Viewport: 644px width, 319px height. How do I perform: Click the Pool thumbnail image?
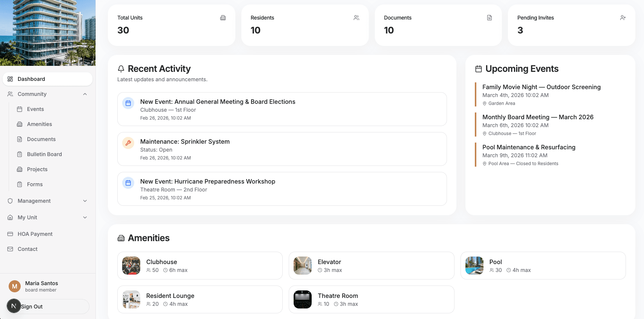(474, 266)
